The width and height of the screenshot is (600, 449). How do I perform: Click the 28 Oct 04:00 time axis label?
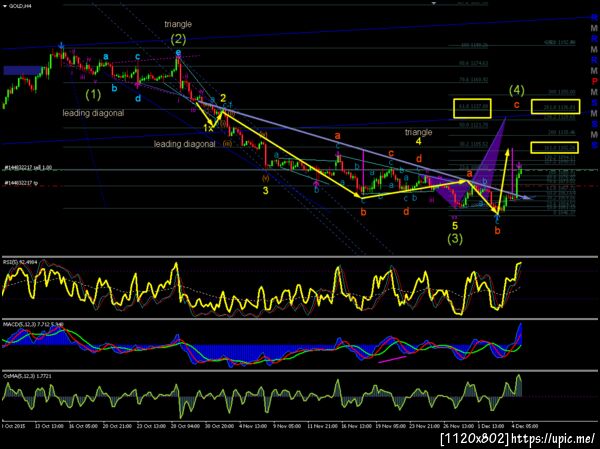click(184, 426)
